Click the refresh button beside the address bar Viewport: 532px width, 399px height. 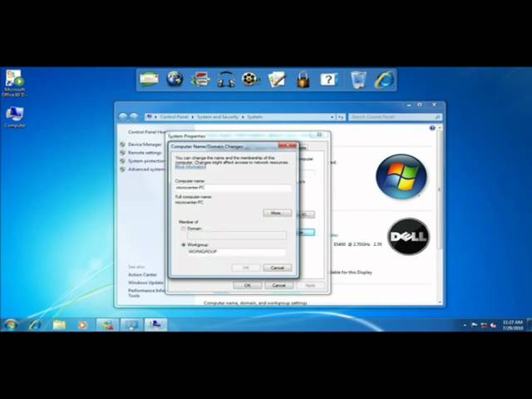(341, 117)
